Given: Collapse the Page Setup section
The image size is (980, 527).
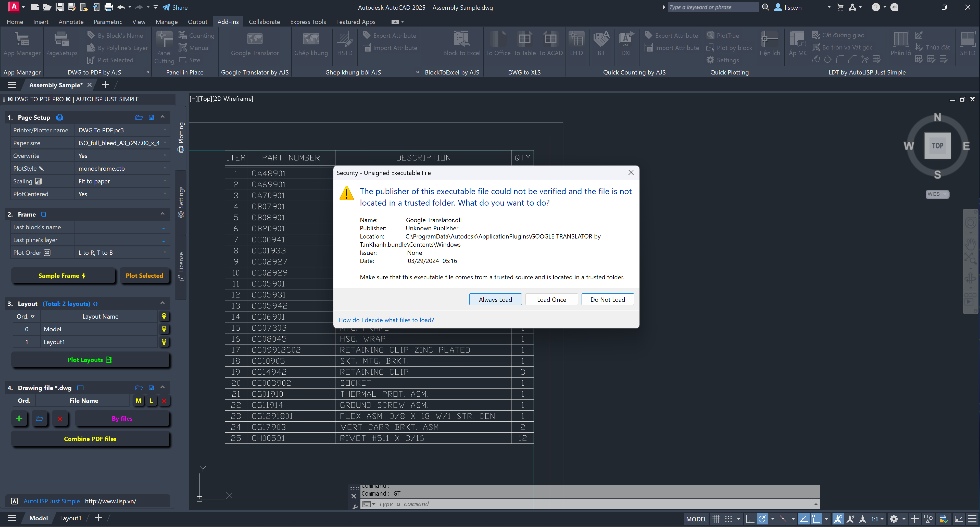Looking at the screenshot, I should [x=162, y=117].
